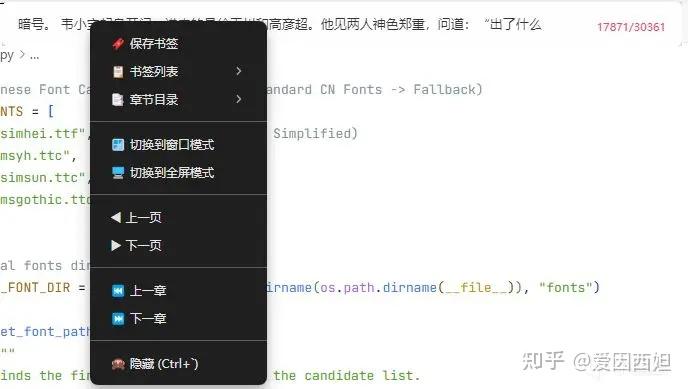Jump to 下一章 menu entry

click(178, 318)
